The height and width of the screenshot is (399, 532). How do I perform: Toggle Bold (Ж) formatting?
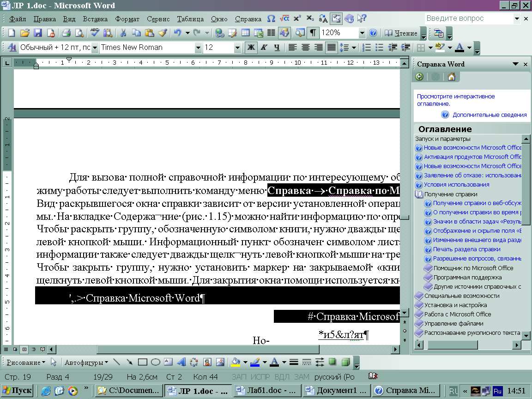pyautogui.click(x=251, y=48)
